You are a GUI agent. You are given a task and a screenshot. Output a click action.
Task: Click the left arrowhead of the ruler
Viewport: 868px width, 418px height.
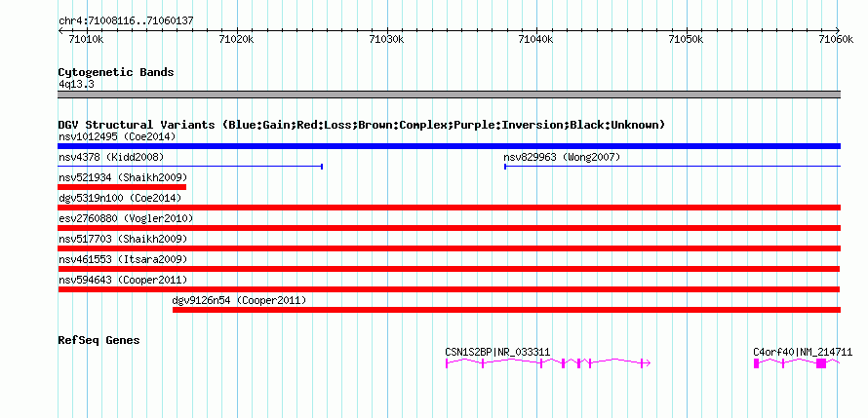click(60, 31)
